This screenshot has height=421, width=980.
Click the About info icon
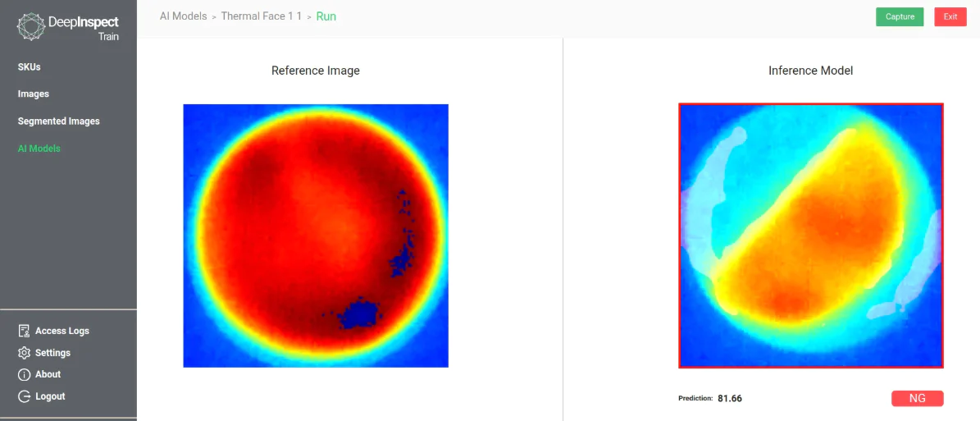pyautogui.click(x=25, y=375)
